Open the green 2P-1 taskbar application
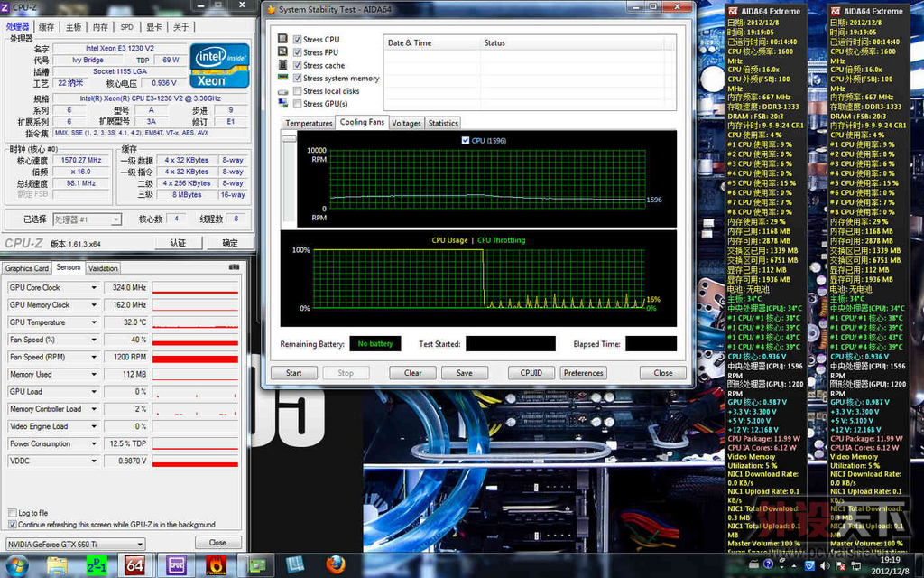 [x=96, y=565]
